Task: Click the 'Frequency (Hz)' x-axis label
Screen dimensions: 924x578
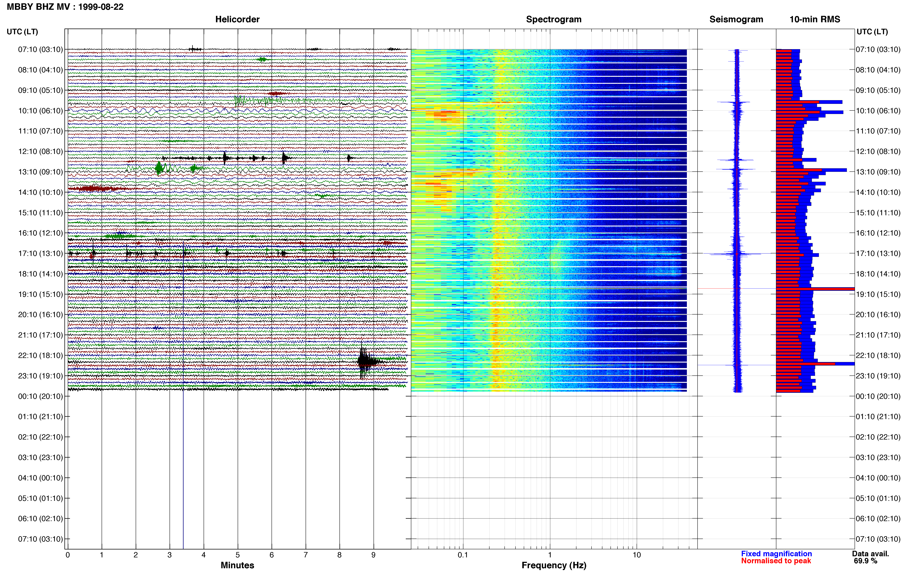Action: pos(554,565)
